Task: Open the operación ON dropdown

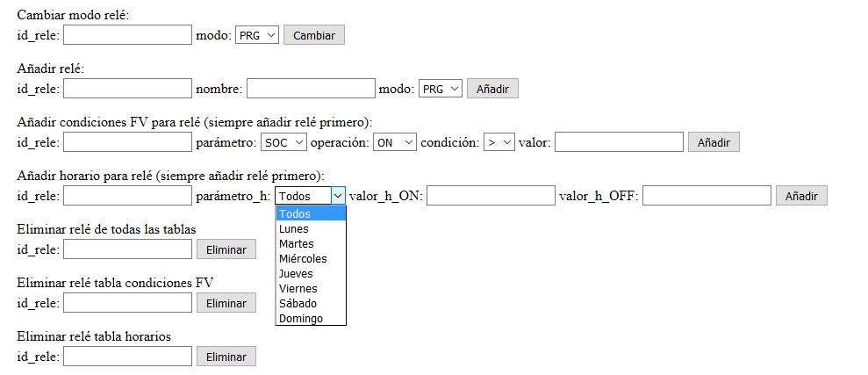Action: [x=395, y=142]
